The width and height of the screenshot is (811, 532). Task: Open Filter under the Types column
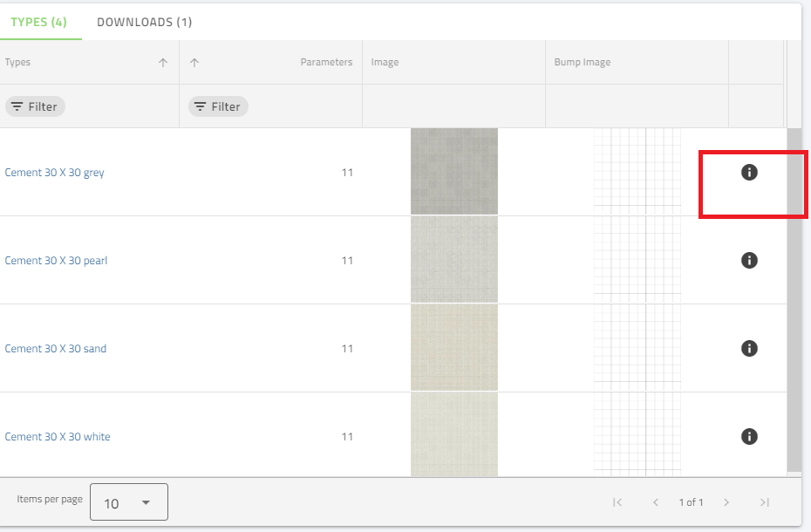35,106
